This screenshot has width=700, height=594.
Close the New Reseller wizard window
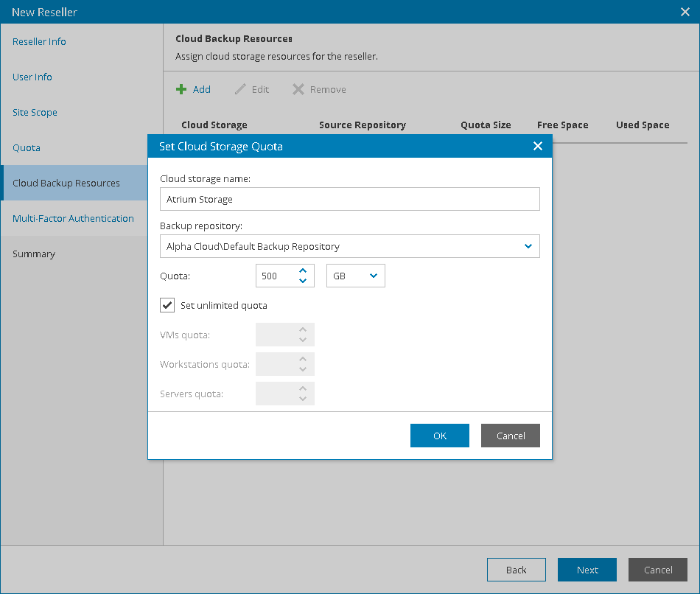684,12
